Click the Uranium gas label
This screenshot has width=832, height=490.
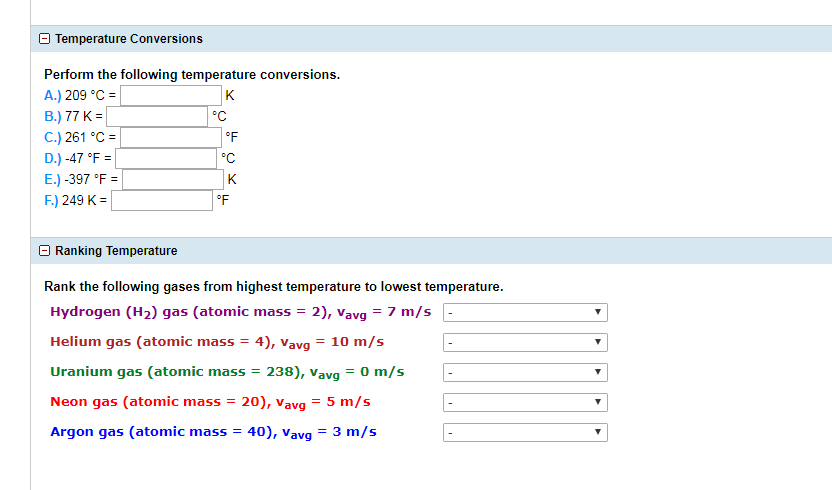click(x=227, y=372)
